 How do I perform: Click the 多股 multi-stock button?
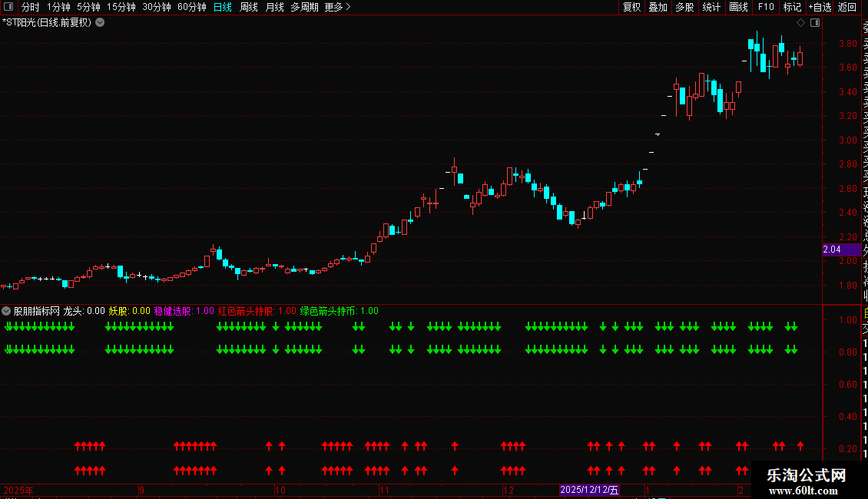coord(684,7)
